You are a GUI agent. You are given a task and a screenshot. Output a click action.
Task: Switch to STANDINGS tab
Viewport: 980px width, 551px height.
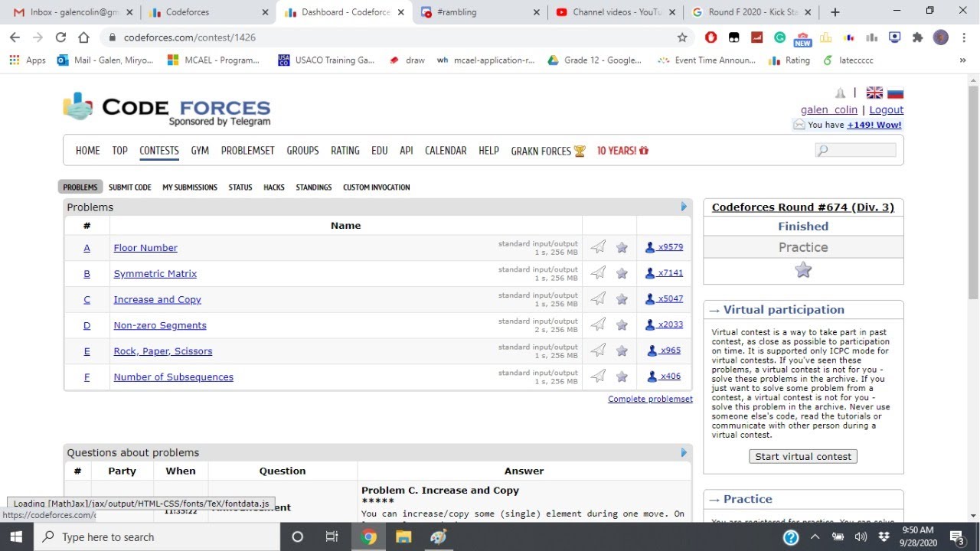314,187
